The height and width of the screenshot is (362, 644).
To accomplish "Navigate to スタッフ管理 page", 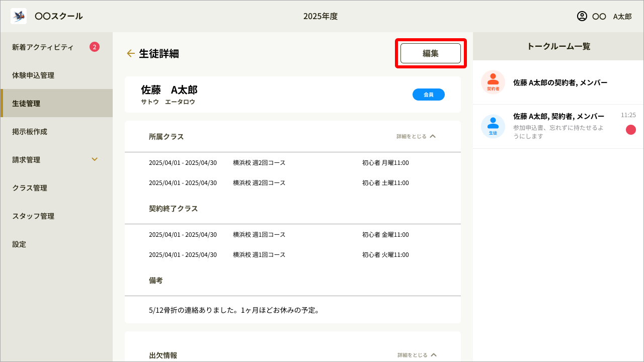I will pos(33,216).
